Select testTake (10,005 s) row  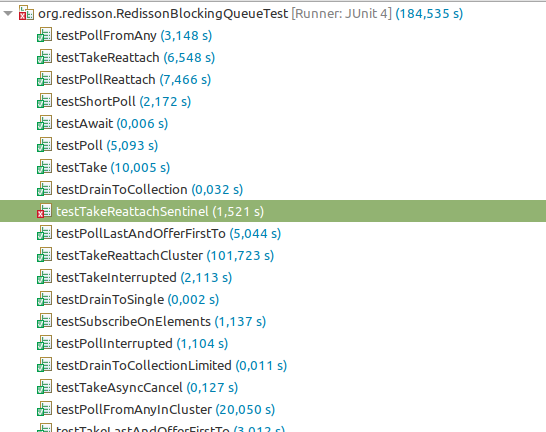113,167
